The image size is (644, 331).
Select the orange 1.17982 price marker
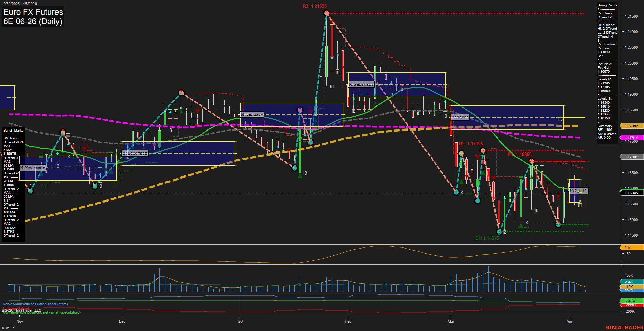pos(631,126)
